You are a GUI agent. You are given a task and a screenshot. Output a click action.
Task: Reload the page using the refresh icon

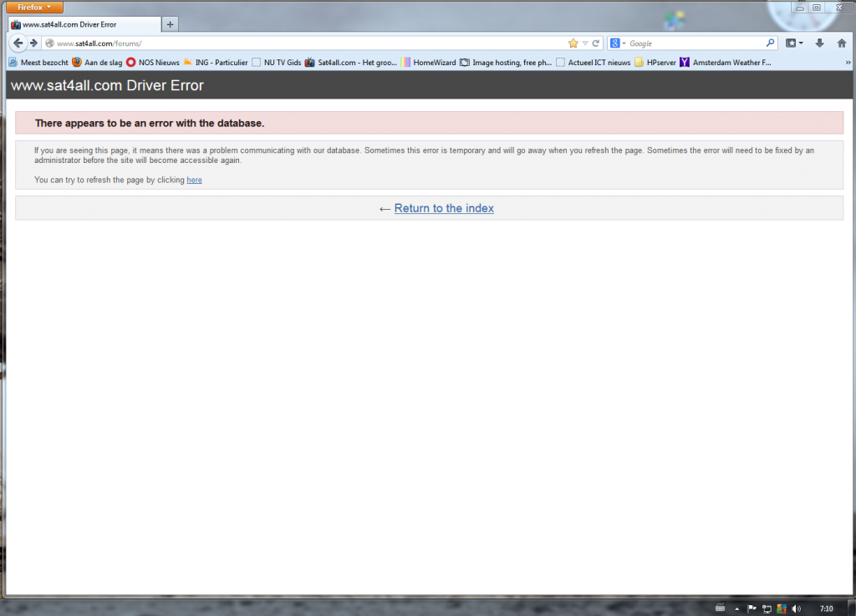point(596,43)
